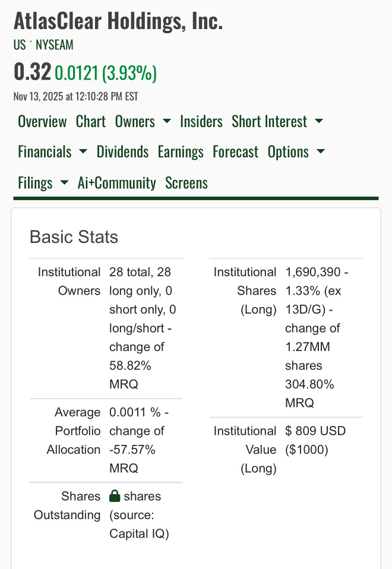392x569 pixels.
Task: Expand the Filings dropdown arrow
Action: [x=65, y=183]
